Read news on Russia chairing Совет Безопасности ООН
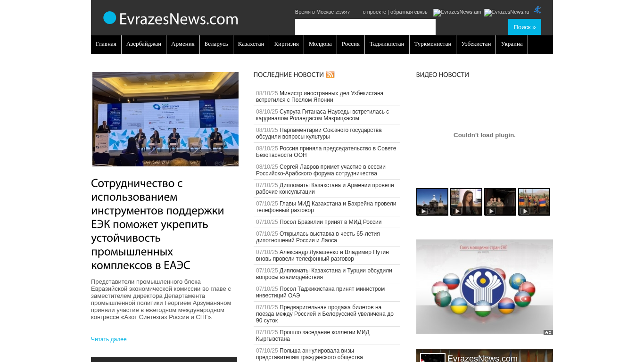Viewport: 644px width, 362px height. coord(326,152)
